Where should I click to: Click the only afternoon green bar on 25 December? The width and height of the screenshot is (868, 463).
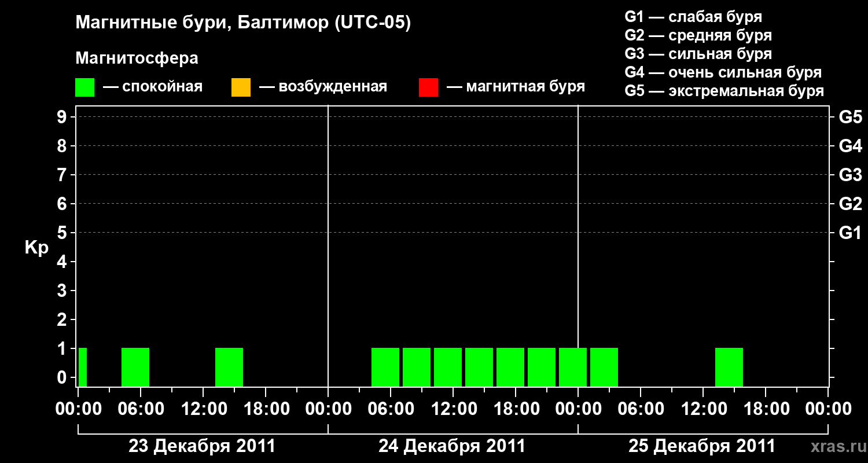click(x=729, y=368)
